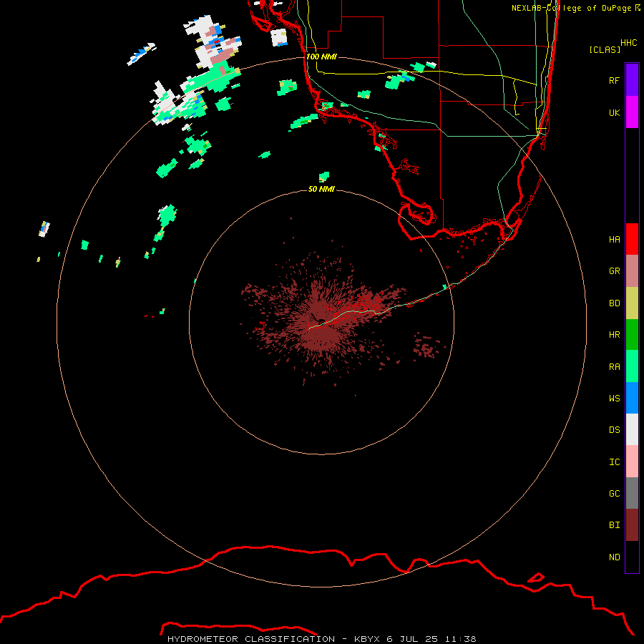Click the 100 NMI range ring label
This screenshot has height=644, width=644.
[321, 57]
